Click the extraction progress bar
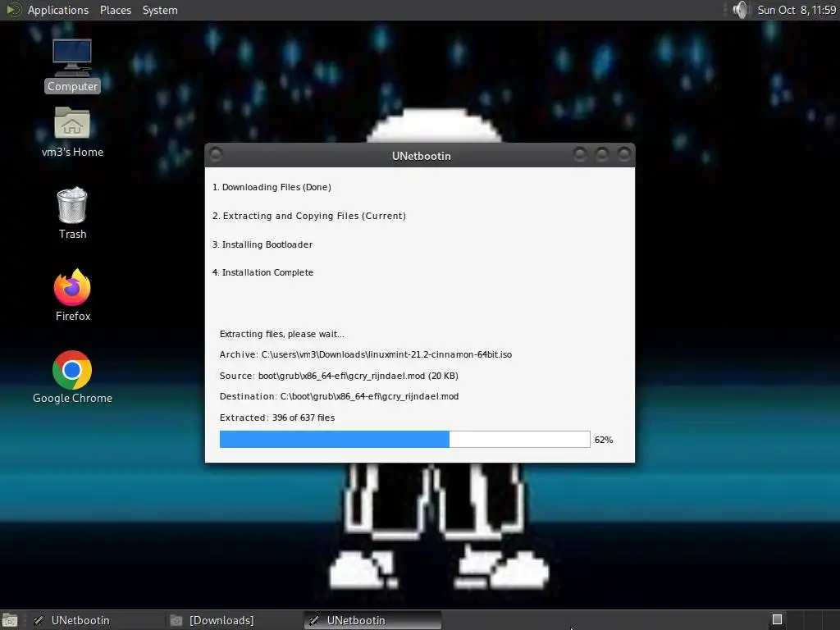The width and height of the screenshot is (840, 630). coord(404,440)
